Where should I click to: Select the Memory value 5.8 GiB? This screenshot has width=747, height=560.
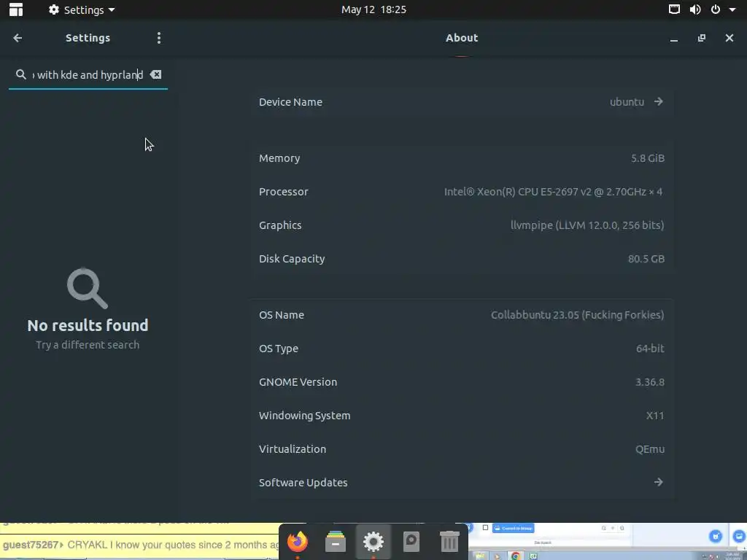point(648,158)
